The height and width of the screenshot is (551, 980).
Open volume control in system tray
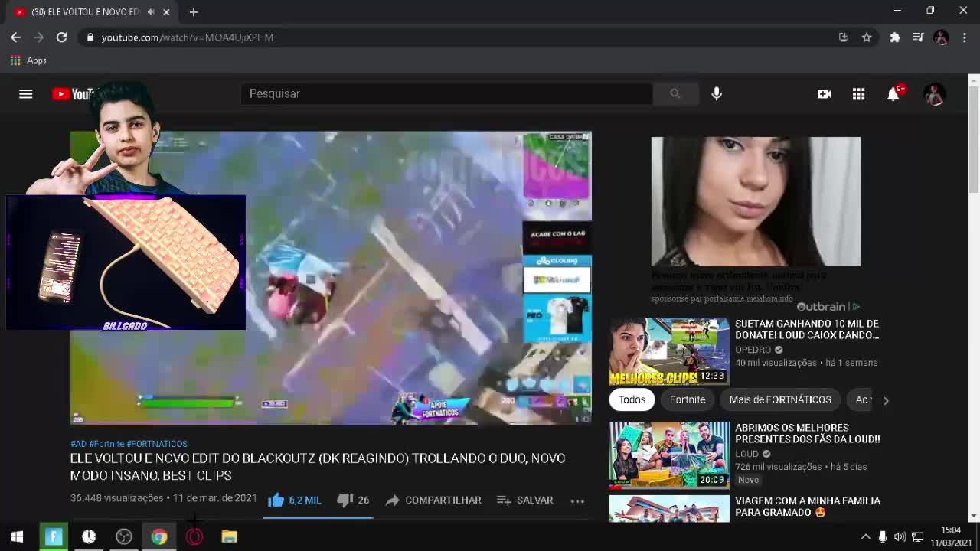click(x=900, y=536)
